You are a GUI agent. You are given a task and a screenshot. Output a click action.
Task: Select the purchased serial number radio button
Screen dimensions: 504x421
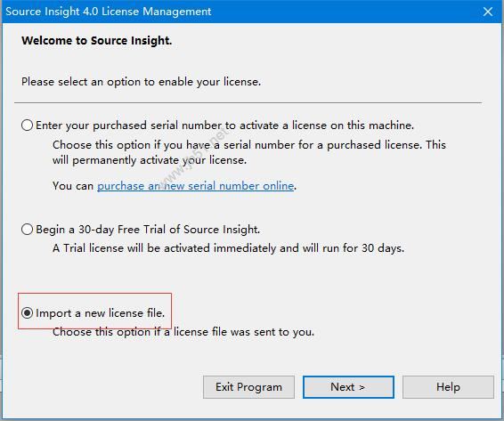27,125
